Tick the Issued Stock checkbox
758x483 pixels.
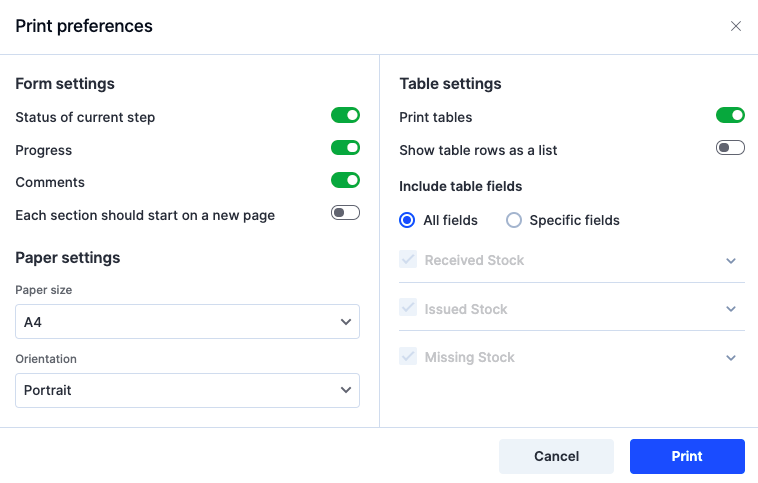coord(408,307)
